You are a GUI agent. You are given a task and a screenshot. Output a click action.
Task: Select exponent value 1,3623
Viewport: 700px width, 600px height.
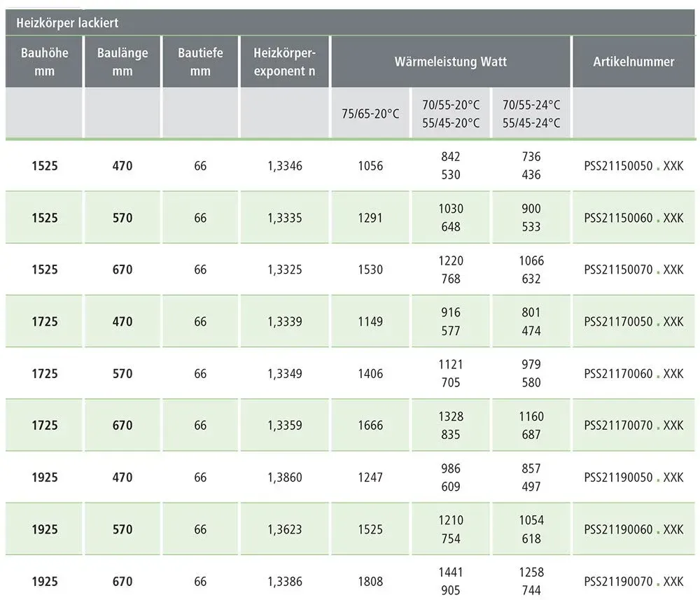pos(285,529)
